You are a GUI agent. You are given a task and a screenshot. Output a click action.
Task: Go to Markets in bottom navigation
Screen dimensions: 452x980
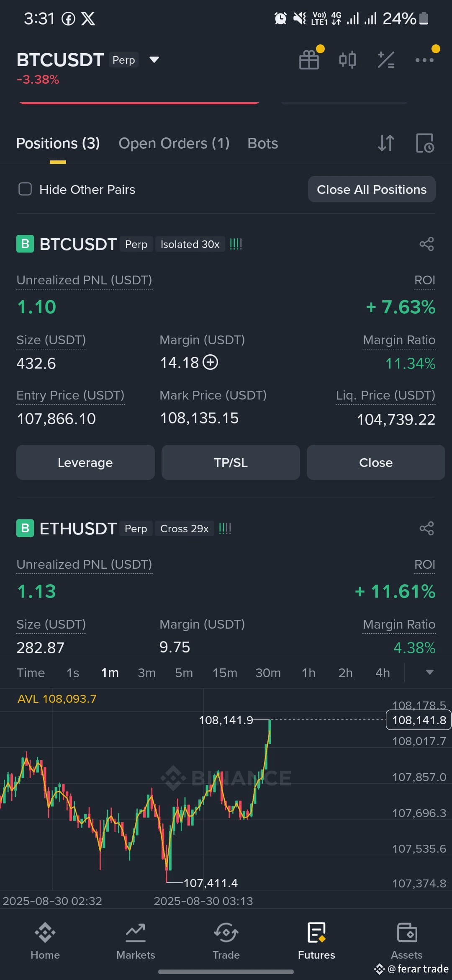136,941
